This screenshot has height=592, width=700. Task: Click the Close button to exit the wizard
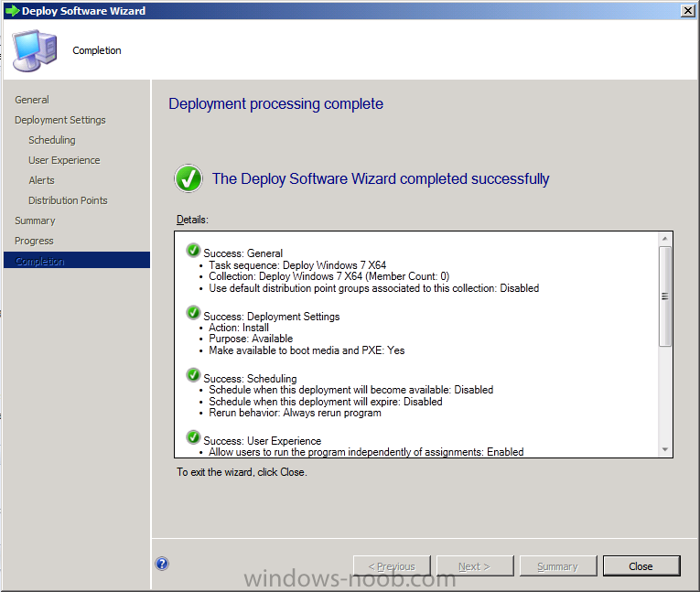[x=641, y=566]
